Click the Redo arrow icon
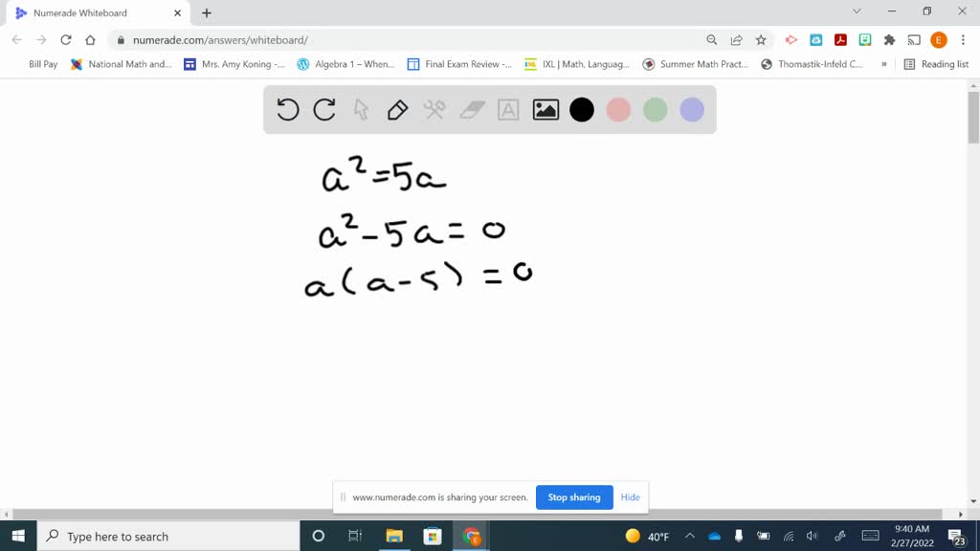 323,109
